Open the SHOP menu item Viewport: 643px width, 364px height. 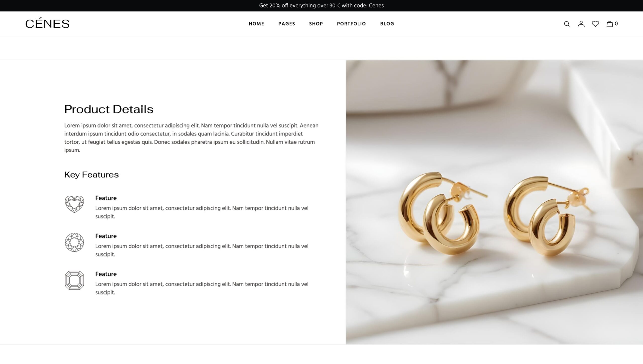coord(316,24)
